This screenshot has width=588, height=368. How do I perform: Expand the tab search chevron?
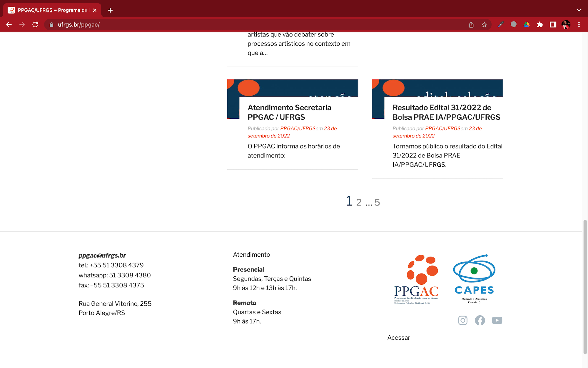(x=579, y=10)
